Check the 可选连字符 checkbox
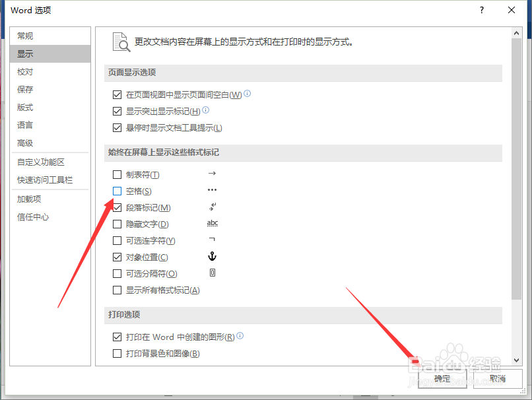532x400 pixels. coord(117,240)
